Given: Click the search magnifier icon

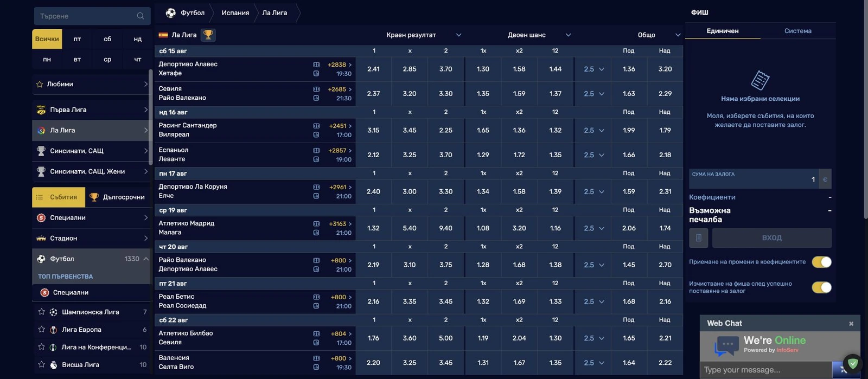Looking at the screenshot, I should click(141, 16).
